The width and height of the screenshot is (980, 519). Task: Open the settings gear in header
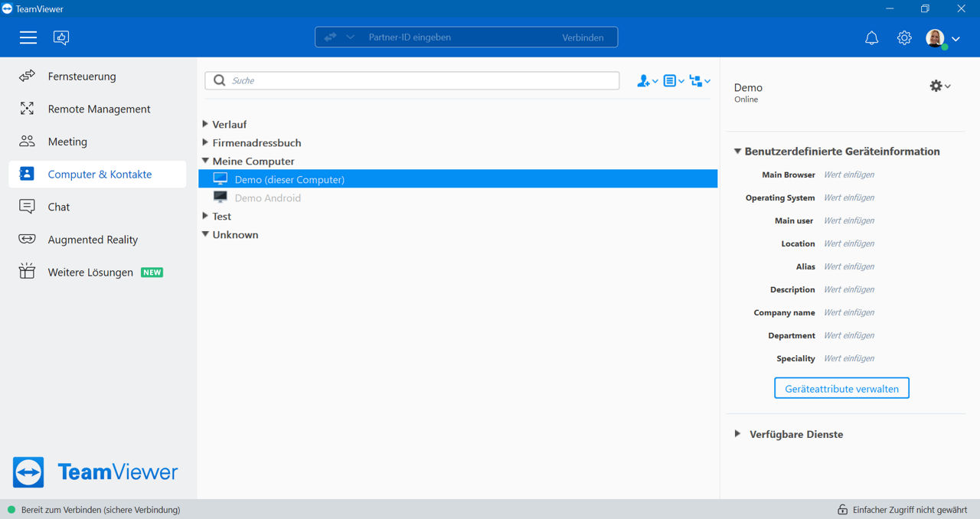(904, 38)
